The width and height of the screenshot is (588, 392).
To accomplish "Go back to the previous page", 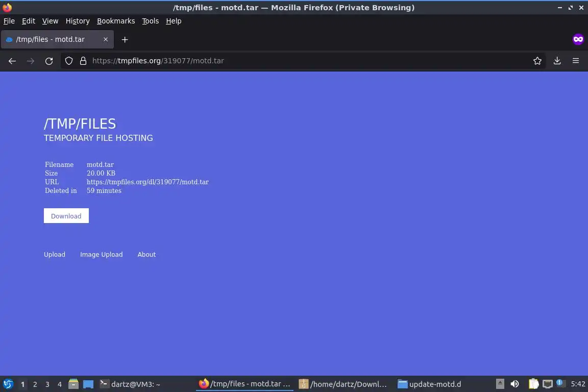I will (12, 61).
